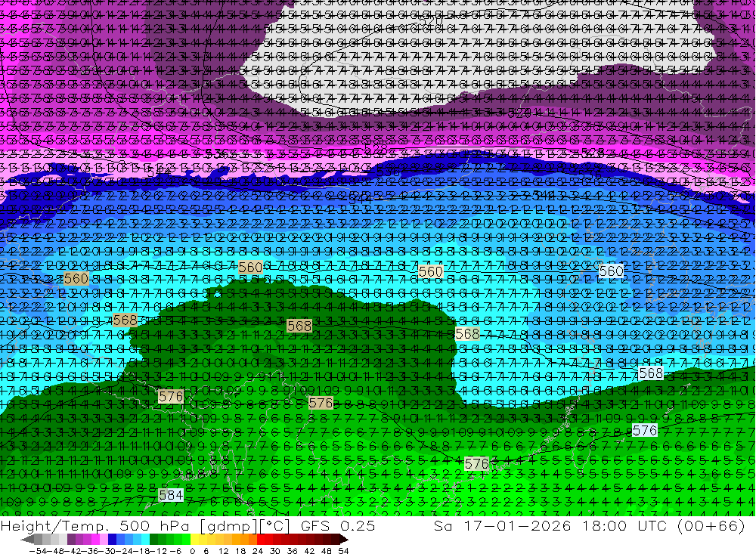The height and width of the screenshot is (554, 756).
Task: Click the '(00+66)' forecast offset text
Action: click(x=711, y=526)
